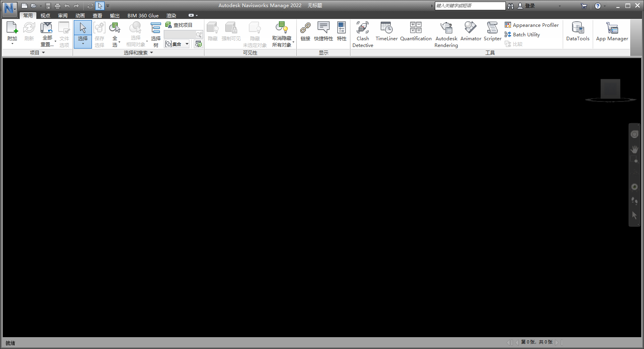Toggle 快捷特性 (Quick Properties) display

(324, 31)
